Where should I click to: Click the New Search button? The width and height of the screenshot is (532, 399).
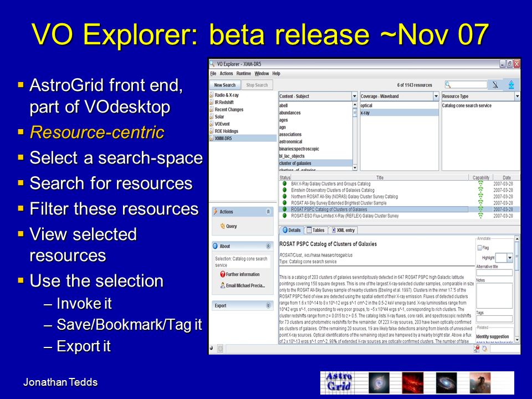pyautogui.click(x=224, y=85)
